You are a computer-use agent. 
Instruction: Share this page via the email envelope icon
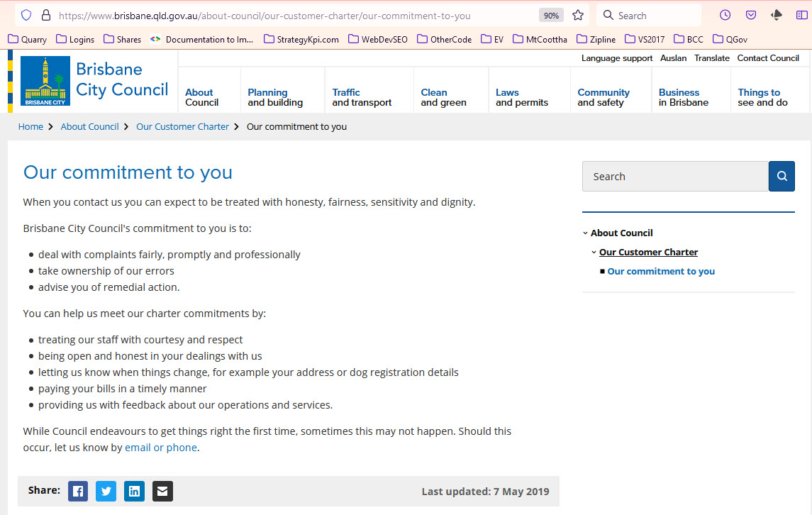(162, 491)
